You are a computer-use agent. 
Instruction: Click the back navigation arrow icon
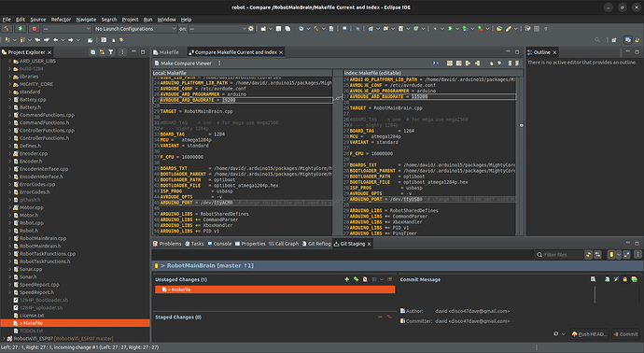point(56,40)
